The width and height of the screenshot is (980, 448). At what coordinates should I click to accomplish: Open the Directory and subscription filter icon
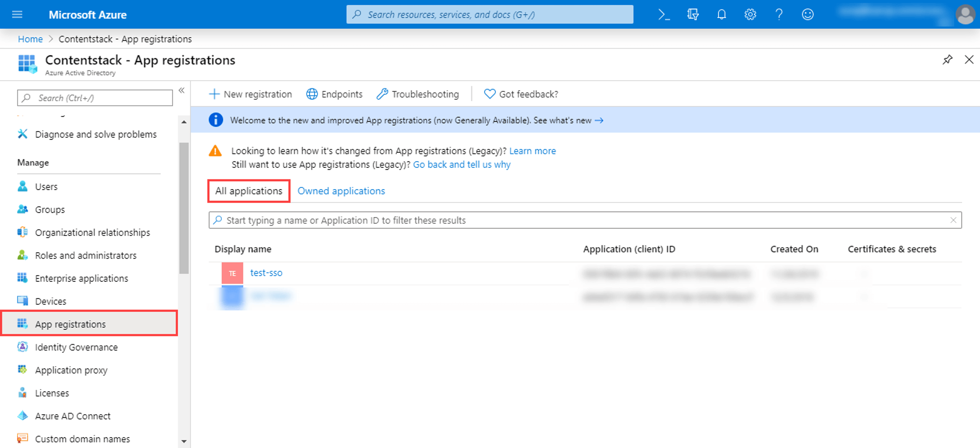point(693,15)
